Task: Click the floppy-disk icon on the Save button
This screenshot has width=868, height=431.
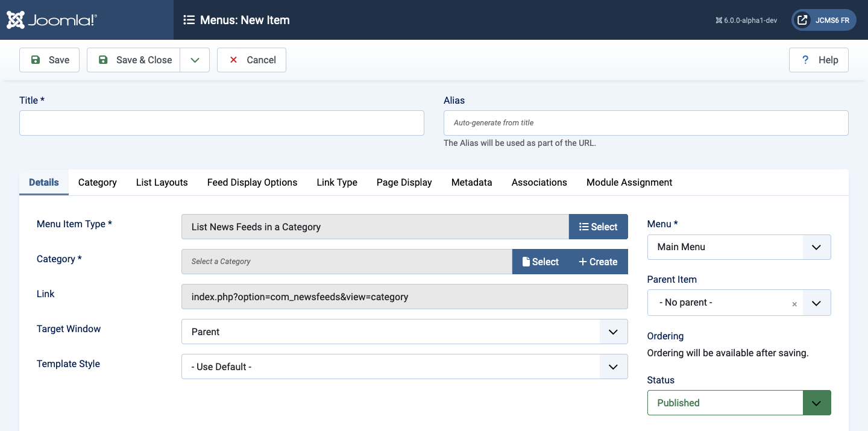Action: 36,60
